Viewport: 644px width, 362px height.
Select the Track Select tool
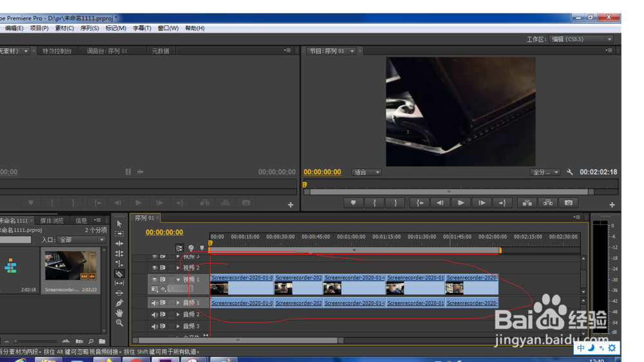point(119,234)
